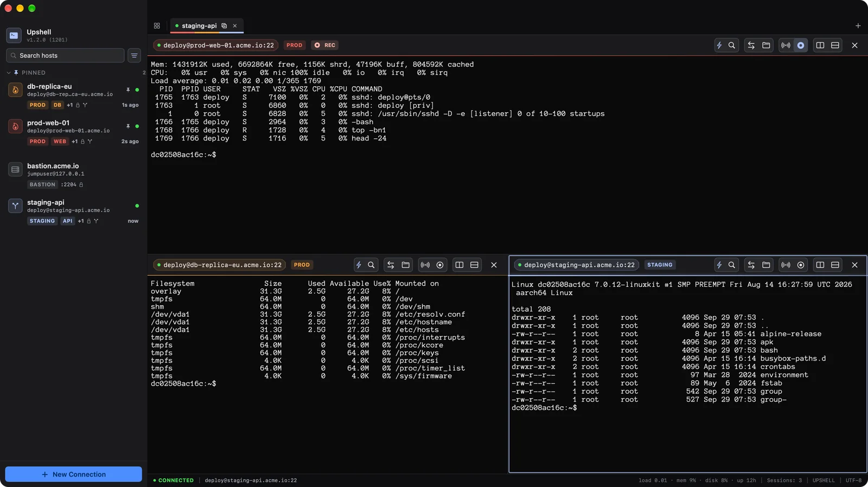Split prod-web-01 pane vertically
This screenshot has height=487, width=868.
tap(820, 46)
